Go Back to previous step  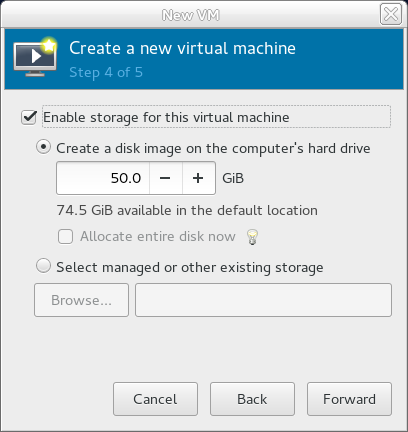(x=252, y=399)
